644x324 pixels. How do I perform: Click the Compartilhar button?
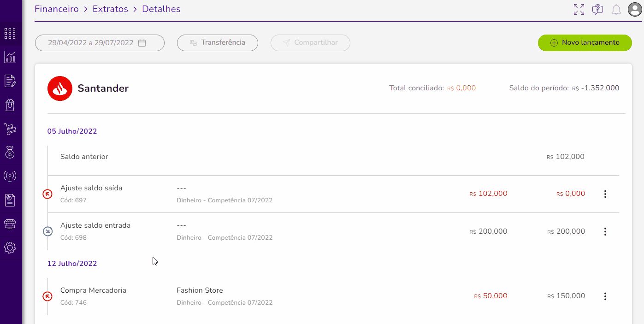coord(310,43)
